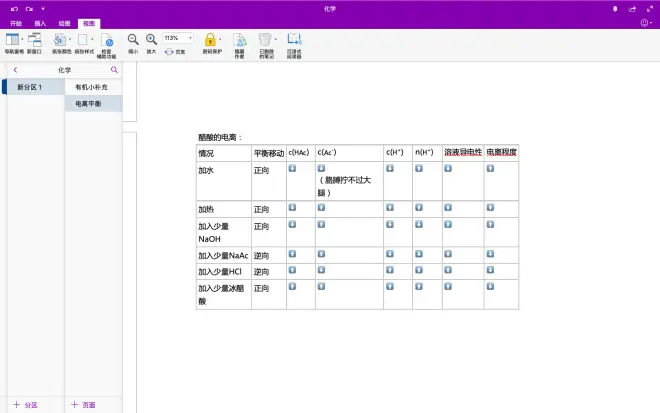The image size is (660, 413).
Task: Click the search magnifier in notebook header
Action: (114, 70)
